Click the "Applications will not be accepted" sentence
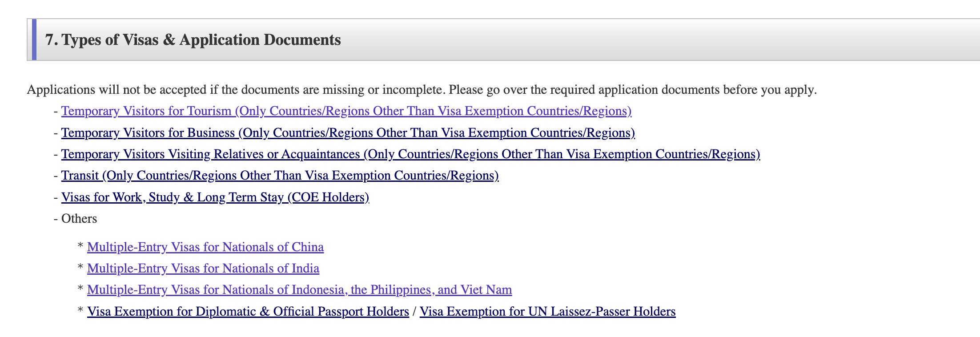This screenshot has width=980, height=337. click(236, 90)
